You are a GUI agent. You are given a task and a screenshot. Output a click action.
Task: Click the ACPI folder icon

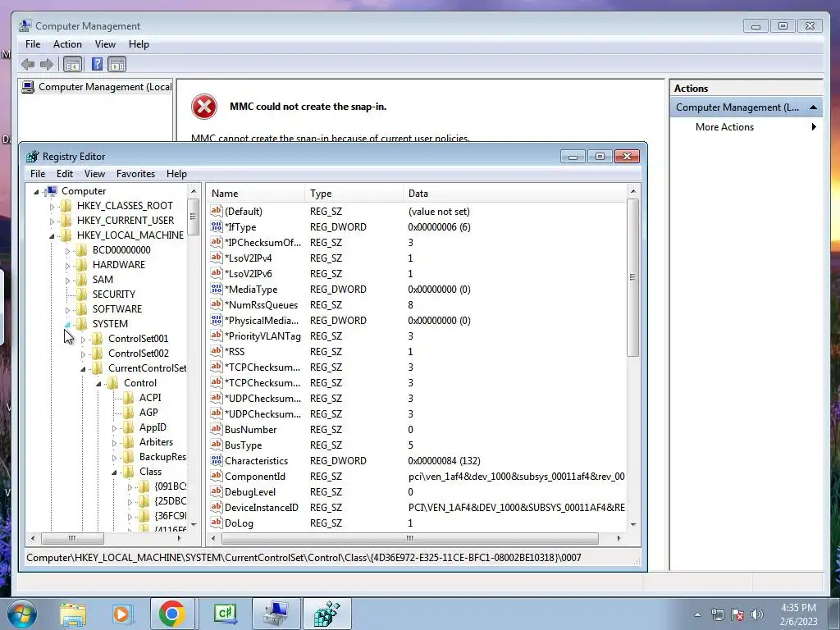[129, 398]
